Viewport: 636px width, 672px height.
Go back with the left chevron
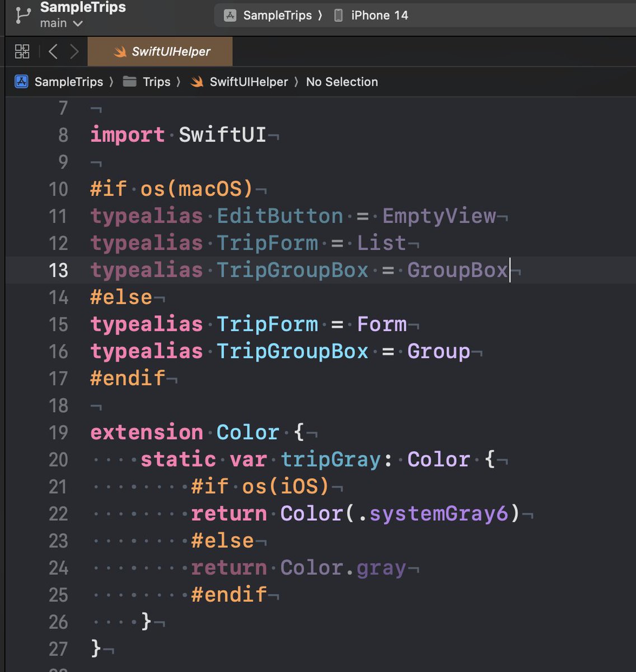[x=53, y=52]
